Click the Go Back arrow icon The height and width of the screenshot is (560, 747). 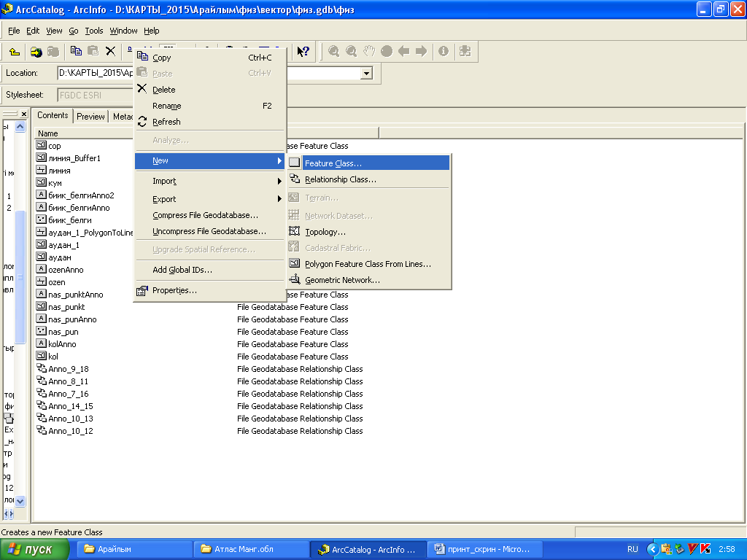point(404,51)
